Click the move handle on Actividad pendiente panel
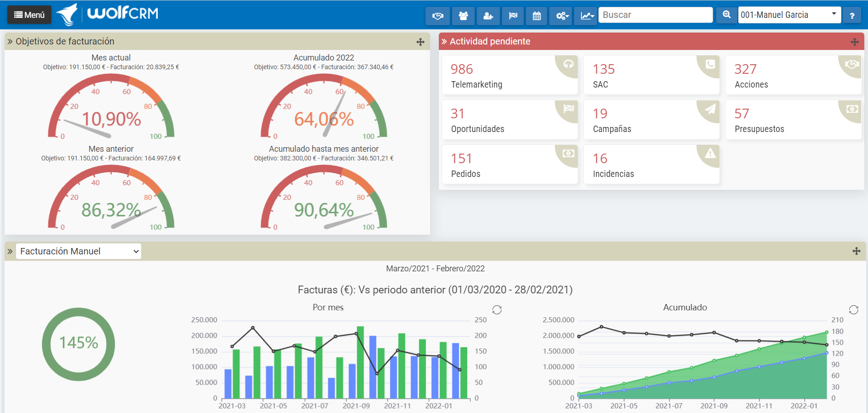The height and width of the screenshot is (413, 868). tap(854, 42)
